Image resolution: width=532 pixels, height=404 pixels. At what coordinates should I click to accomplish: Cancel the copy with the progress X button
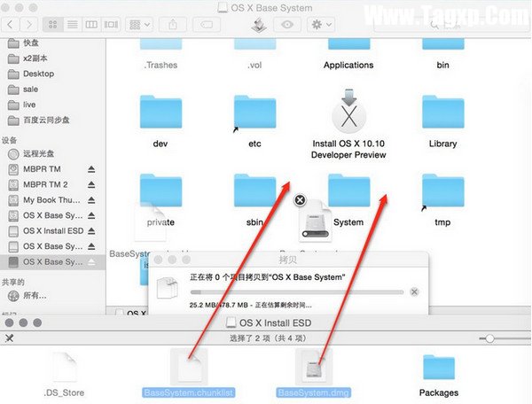pos(414,291)
